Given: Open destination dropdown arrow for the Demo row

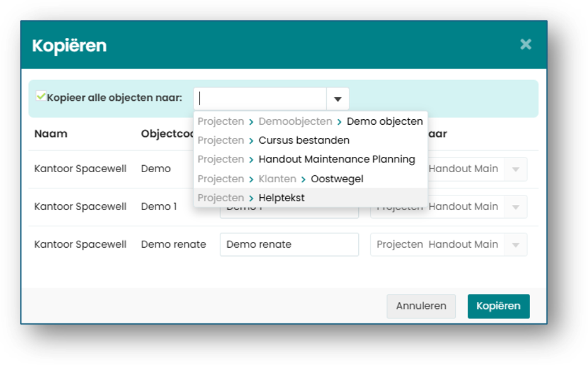Looking at the screenshot, I should 516,169.
